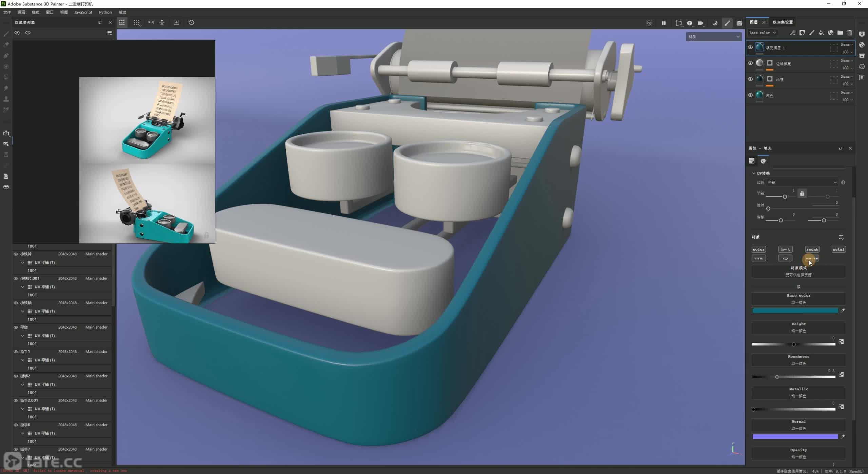Toggle the metal channel button
868x474 pixels.
click(838, 249)
